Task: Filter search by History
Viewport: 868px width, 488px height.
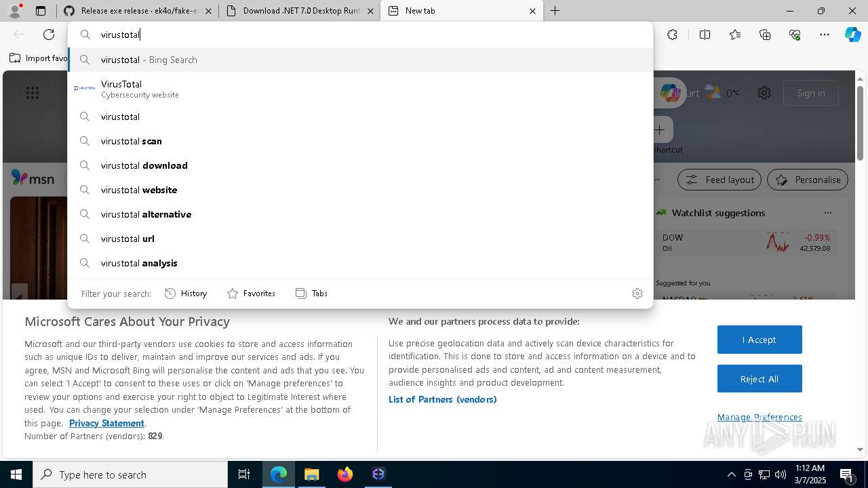Action: tap(186, 293)
